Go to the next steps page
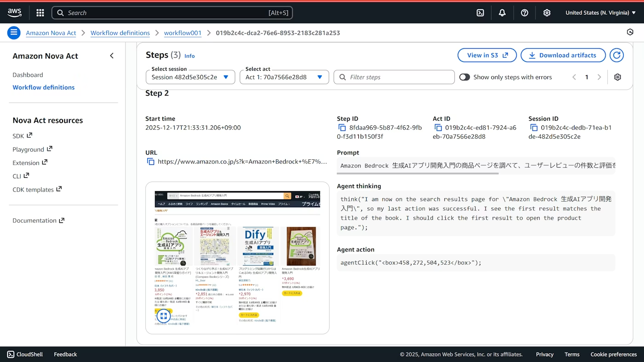The width and height of the screenshot is (644, 362). pyautogui.click(x=599, y=77)
